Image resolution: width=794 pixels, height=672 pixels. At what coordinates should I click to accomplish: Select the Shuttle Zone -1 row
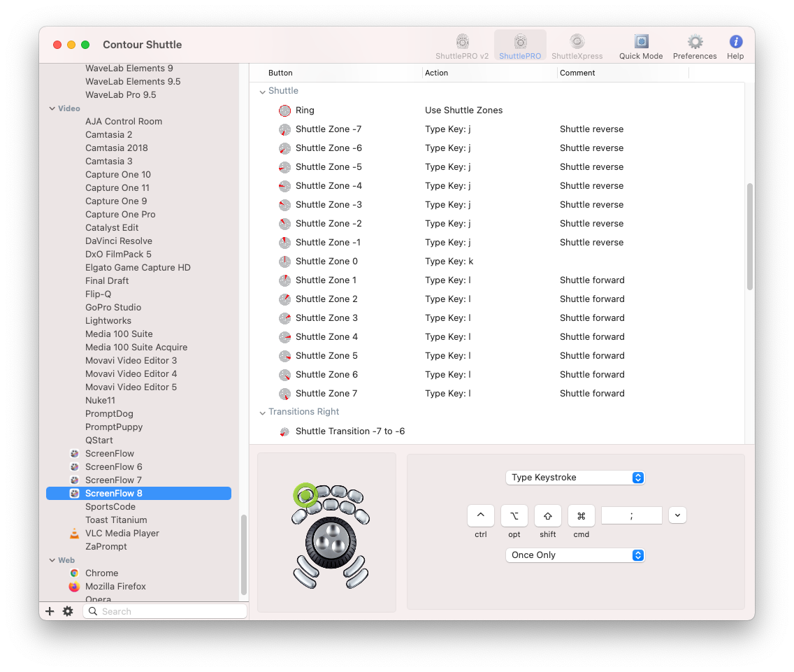[x=496, y=243]
